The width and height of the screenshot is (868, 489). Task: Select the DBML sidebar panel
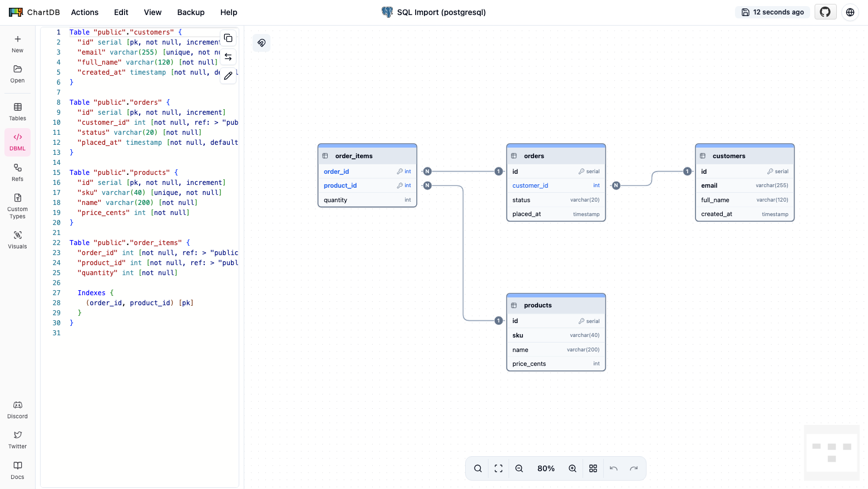tap(17, 142)
